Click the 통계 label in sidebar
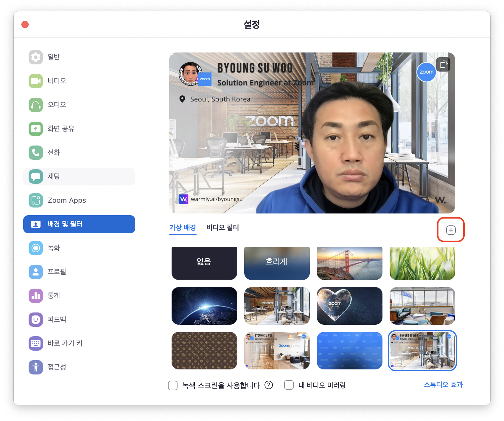 [x=54, y=295]
